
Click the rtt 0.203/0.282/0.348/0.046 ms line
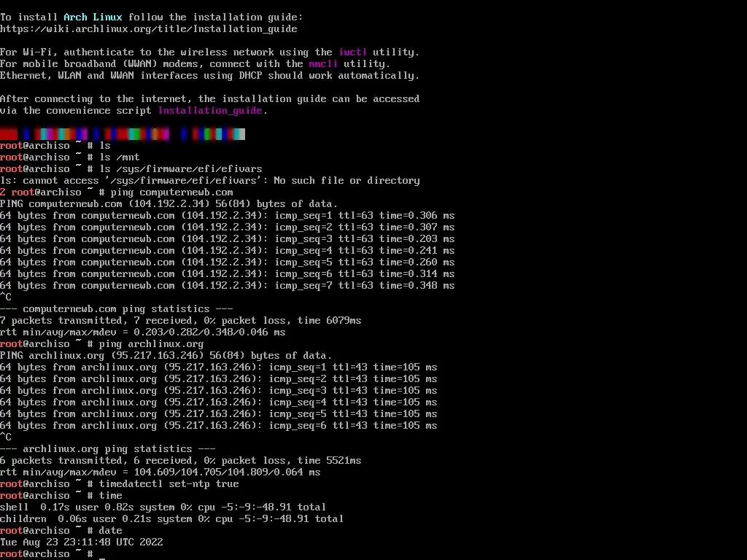(143, 332)
